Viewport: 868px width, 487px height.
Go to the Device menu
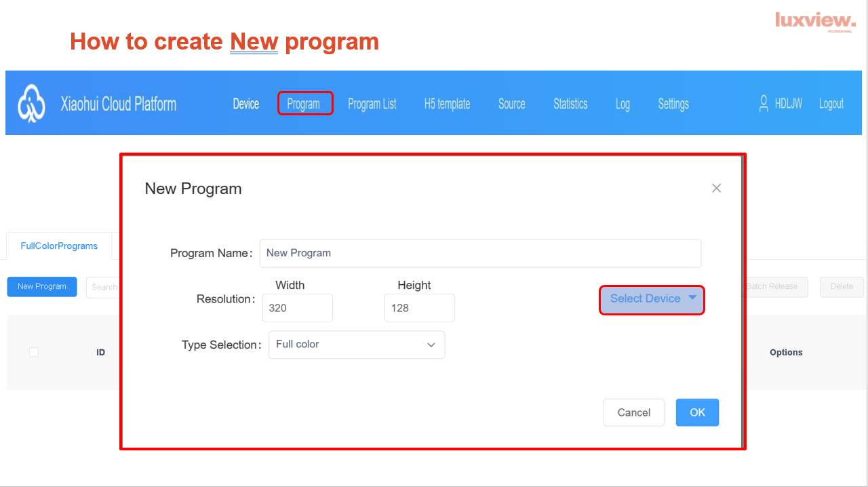[x=246, y=104]
